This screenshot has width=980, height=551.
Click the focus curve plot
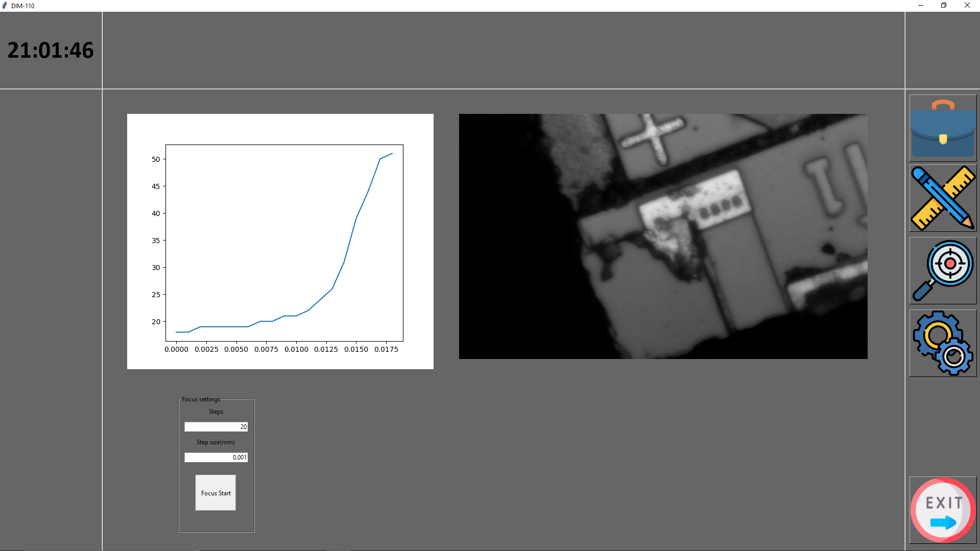coord(280,242)
